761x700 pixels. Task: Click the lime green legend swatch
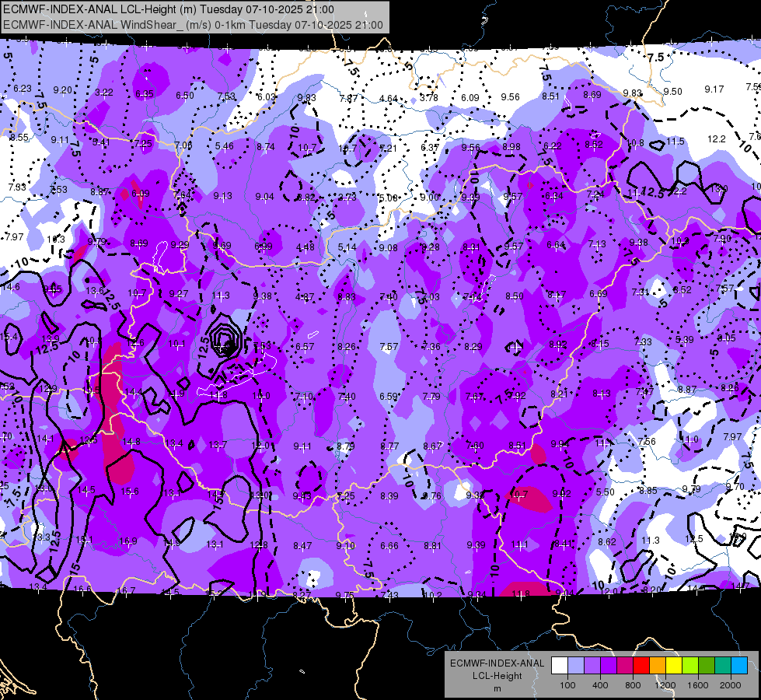coord(690,666)
